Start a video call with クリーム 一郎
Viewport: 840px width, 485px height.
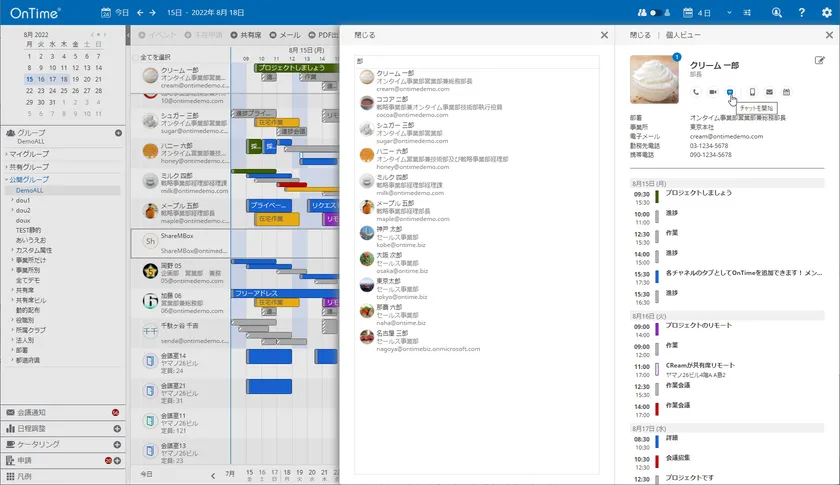pos(712,92)
